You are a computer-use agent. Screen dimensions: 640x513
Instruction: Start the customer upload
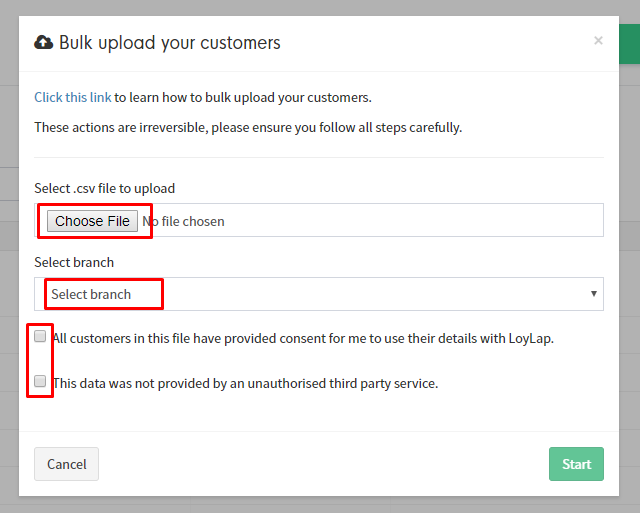coord(576,464)
